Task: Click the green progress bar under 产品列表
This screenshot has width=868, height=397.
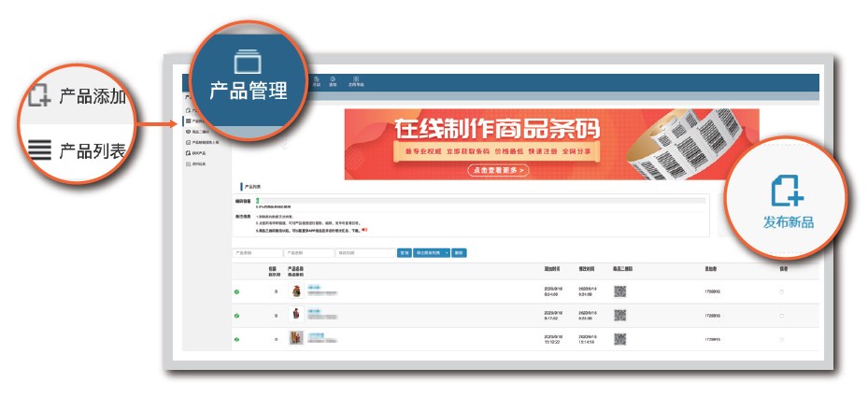Action: 258,201
